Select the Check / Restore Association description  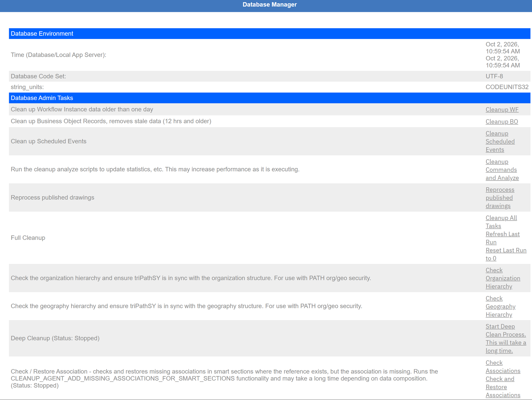224,379
